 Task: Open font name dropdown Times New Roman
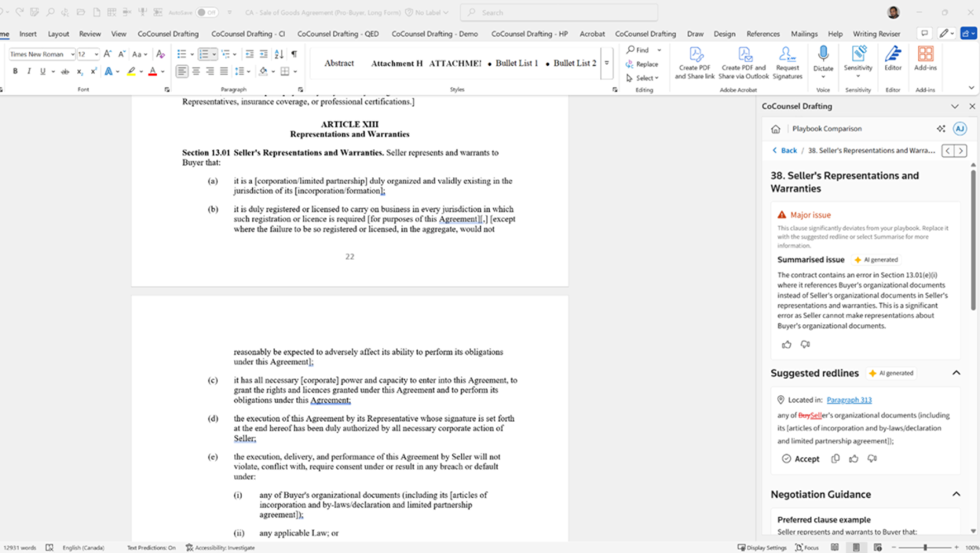[x=73, y=54]
